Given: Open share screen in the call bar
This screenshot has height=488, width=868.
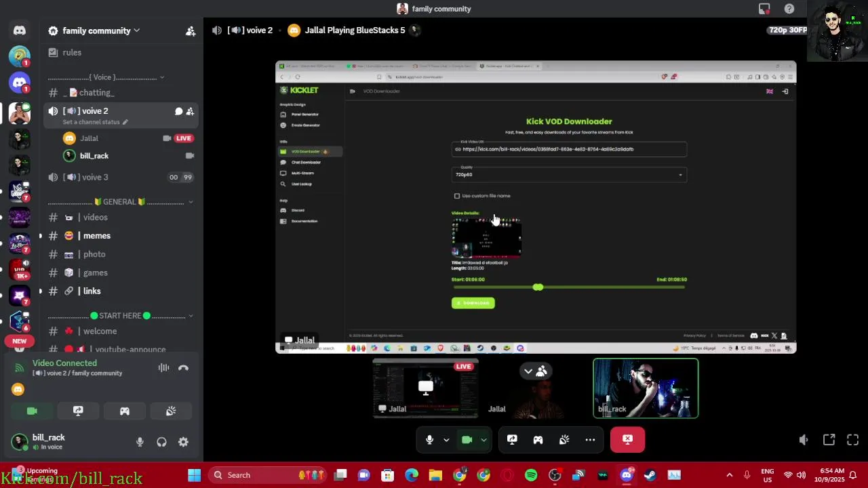Looking at the screenshot, I should tap(512, 440).
